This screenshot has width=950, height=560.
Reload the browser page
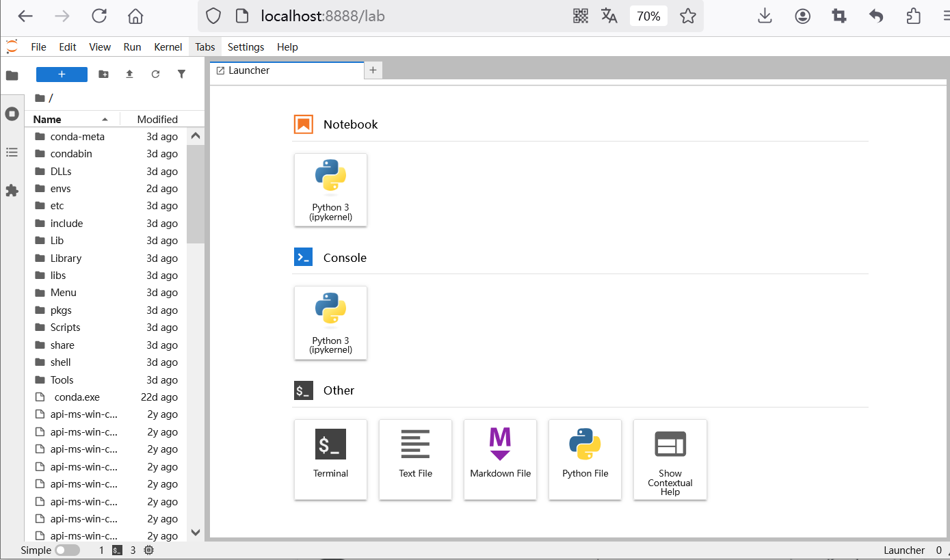click(99, 16)
